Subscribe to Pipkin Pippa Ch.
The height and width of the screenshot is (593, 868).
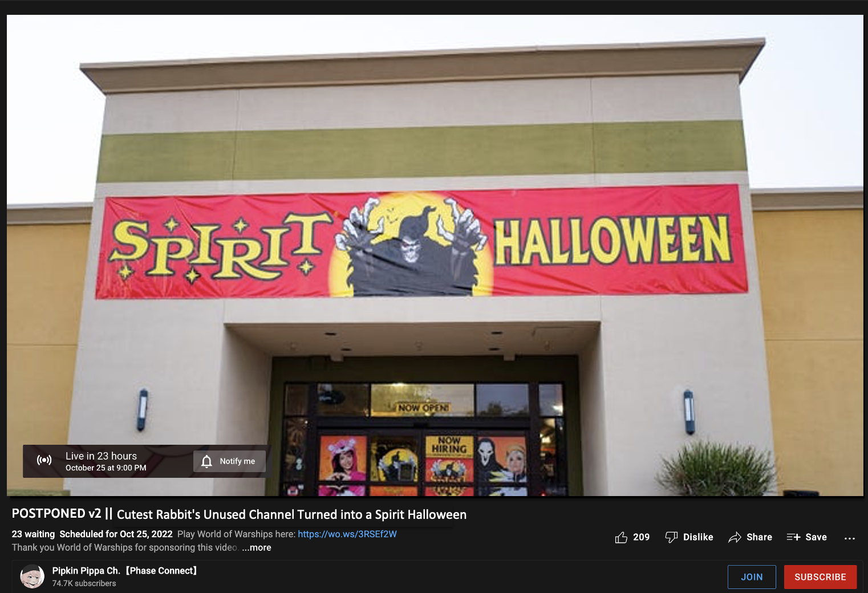820,577
